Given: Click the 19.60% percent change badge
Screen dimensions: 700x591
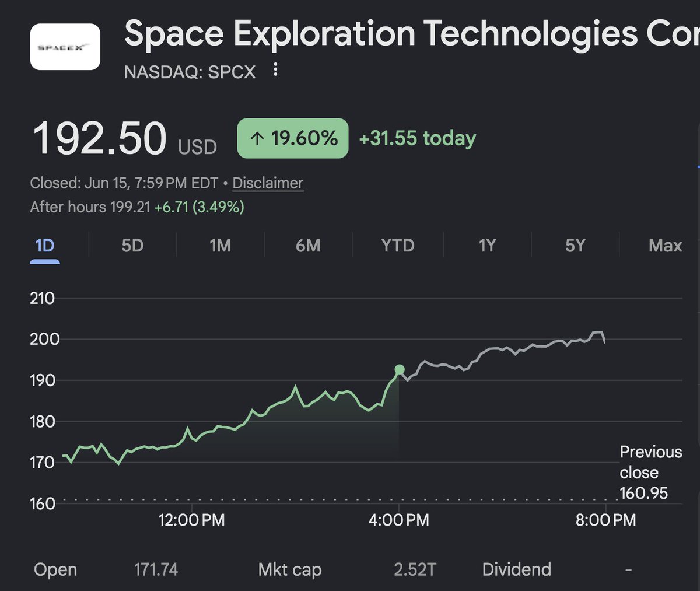Looking at the screenshot, I should pos(293,138).
